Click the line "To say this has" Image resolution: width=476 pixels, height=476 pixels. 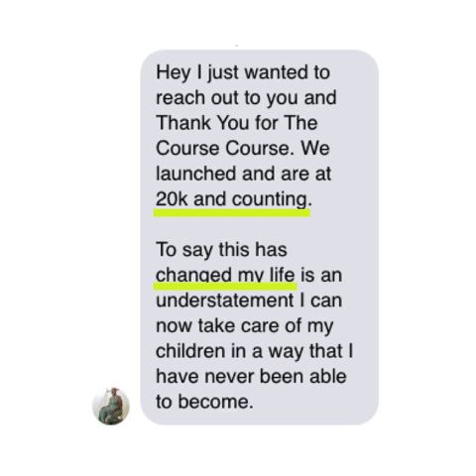(221, 250)
